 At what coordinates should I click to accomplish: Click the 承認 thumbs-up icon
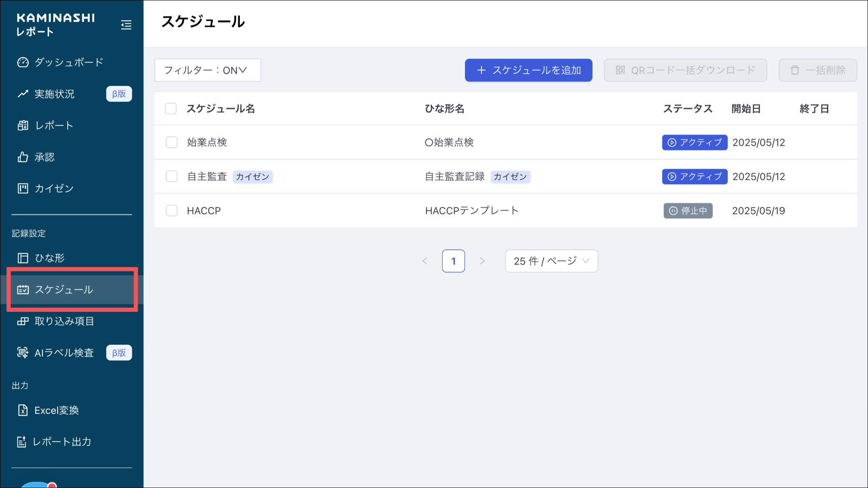(23, 157)
